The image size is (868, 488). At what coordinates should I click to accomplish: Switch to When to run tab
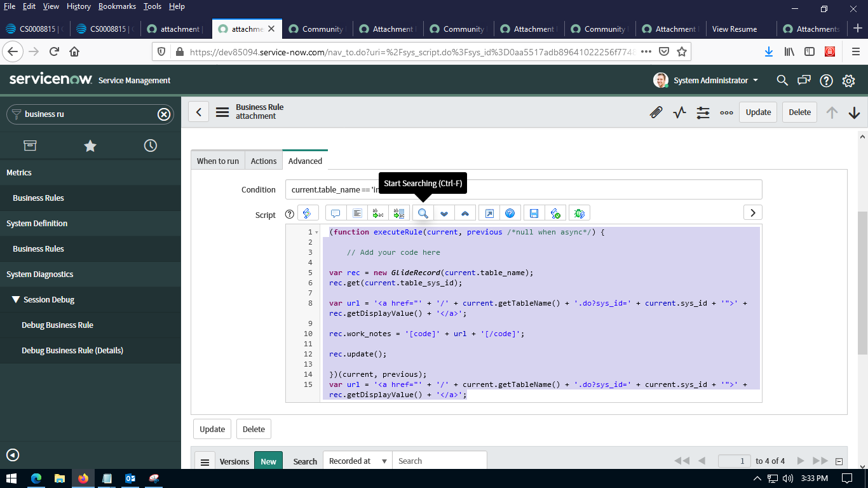(x=218, y=161)
